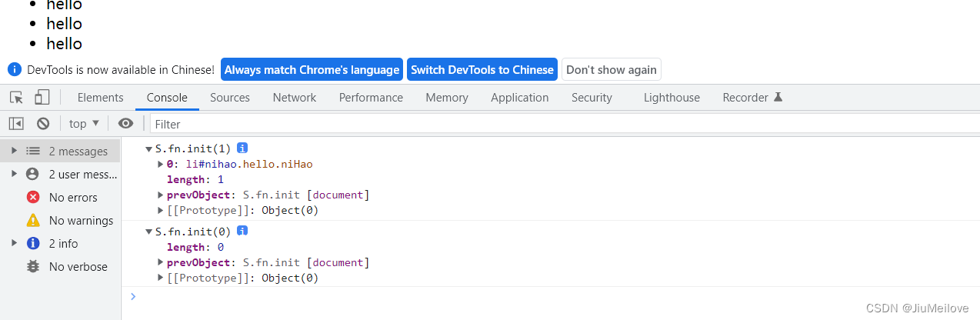Click the Don't show again button

611,70
